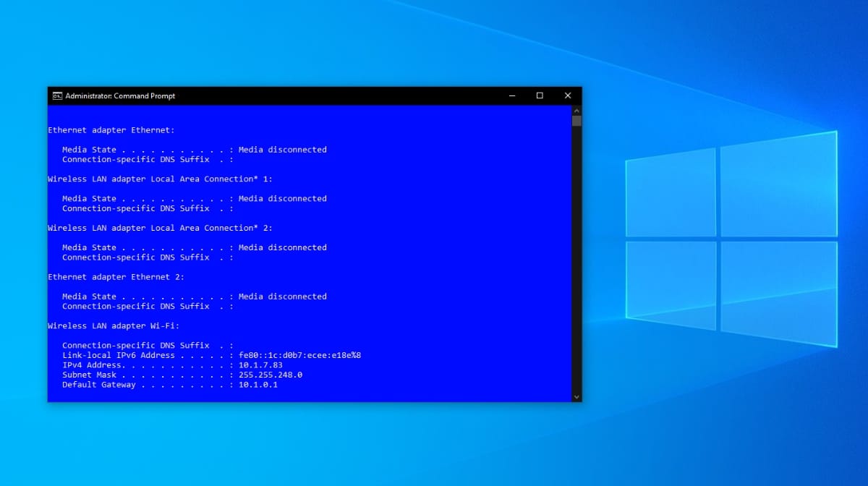
Task: Open the Command Prompt system menu icon
Action: pos(56,95)
